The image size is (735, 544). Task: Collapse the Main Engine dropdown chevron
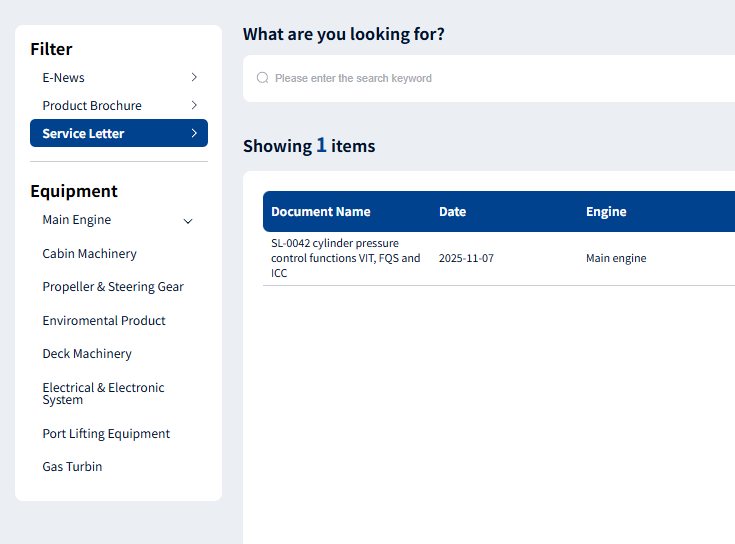pos(188,221)
